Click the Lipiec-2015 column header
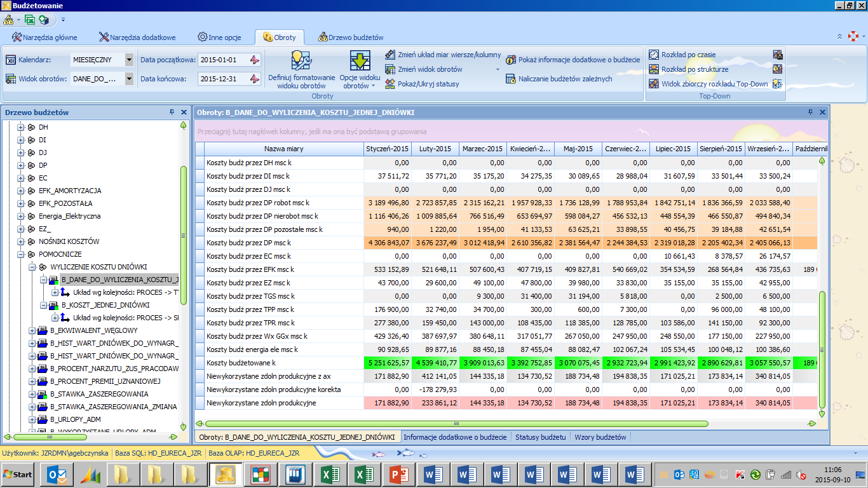Viewport: 868px width, 488px height. coord(674,149)
